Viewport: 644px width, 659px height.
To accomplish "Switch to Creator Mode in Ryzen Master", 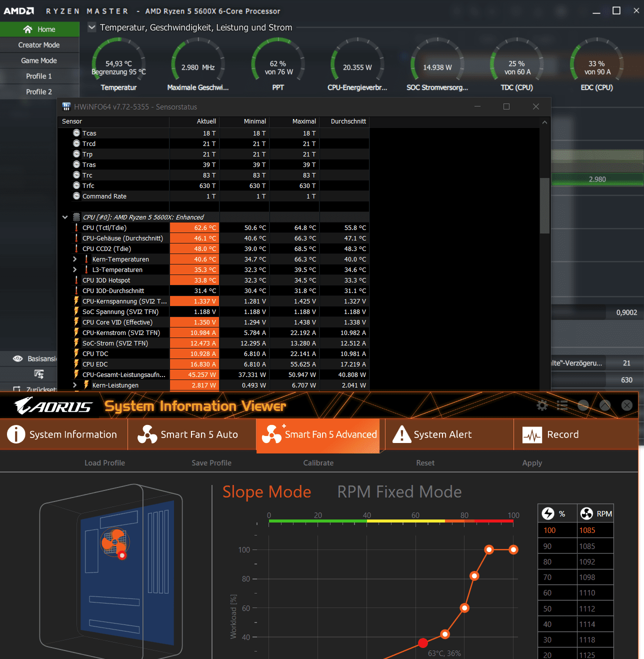I will click(39, 45).
